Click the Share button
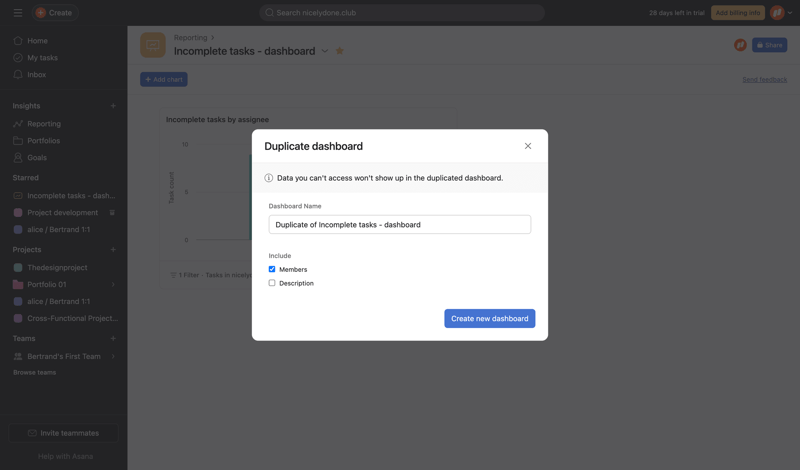The width and height of the screenshot is (800, 470). [x=769, y=45]
